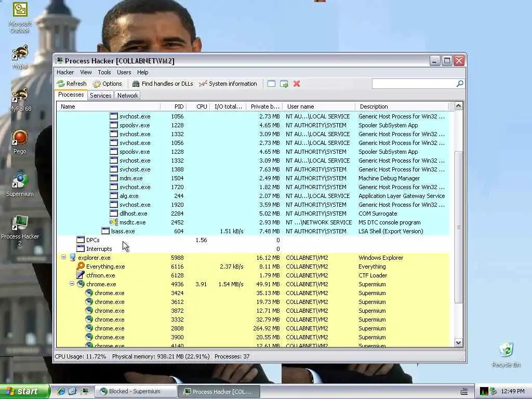Screen dimensions: 532x399
Task: Open the Tools menu
Action: 104,72
